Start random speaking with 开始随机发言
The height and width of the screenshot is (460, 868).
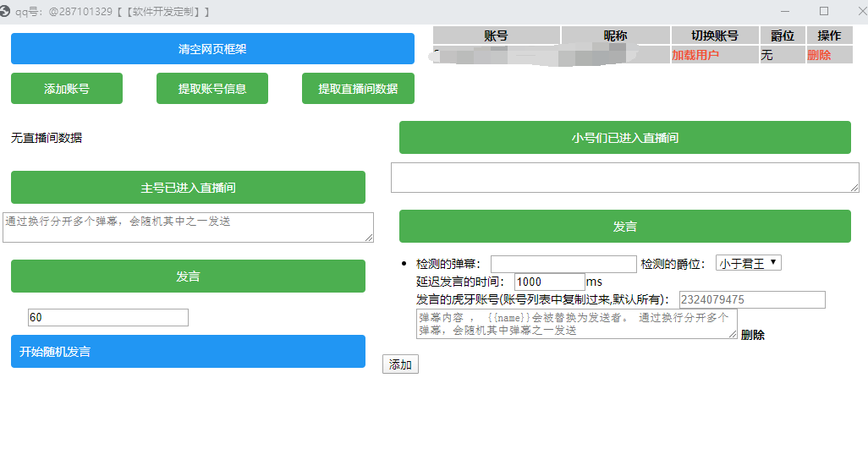coord(188,352)
